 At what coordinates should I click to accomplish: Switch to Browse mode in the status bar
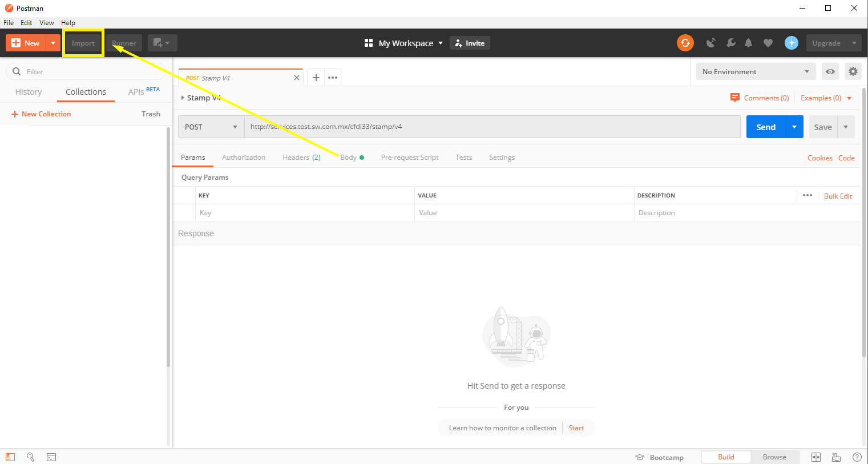pos(774,457)
